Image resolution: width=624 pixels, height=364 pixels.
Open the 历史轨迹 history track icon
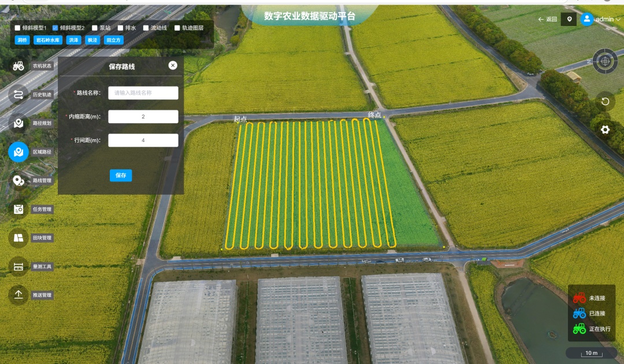click(18, 94)
